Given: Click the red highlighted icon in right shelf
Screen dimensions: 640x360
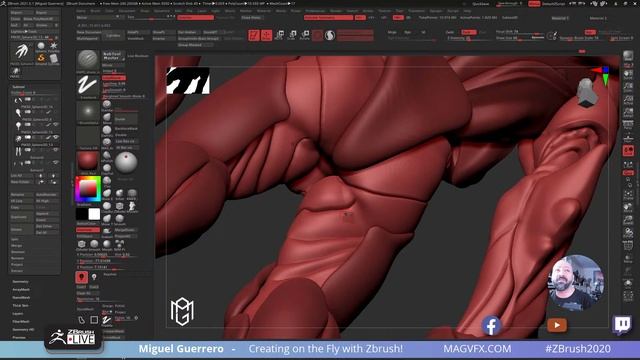Looking at the screenshot, I should click(628, 151).
